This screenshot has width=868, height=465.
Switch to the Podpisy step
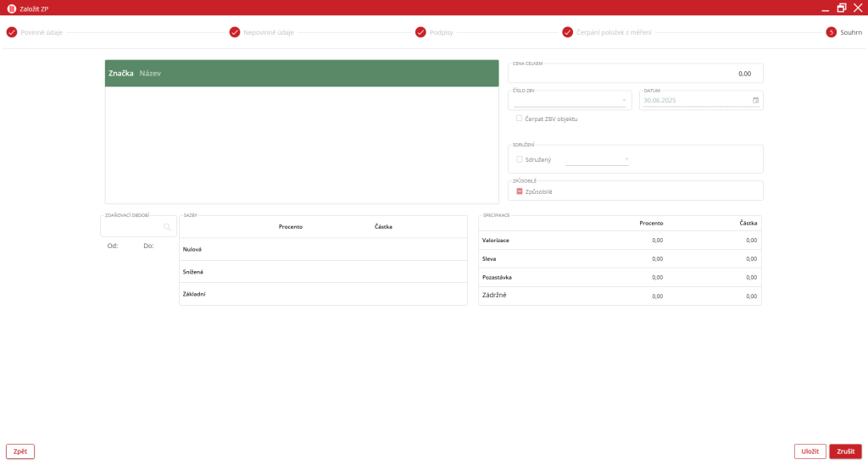pyautogui.click(x=440, y=32)
